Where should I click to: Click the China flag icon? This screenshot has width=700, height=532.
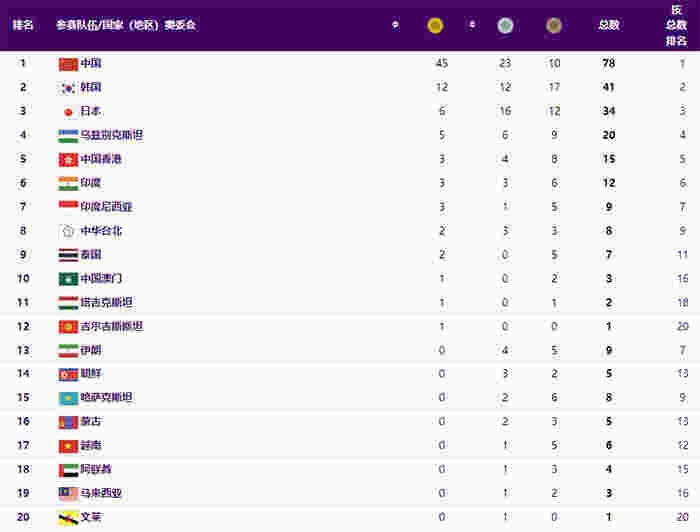[68, 63]
